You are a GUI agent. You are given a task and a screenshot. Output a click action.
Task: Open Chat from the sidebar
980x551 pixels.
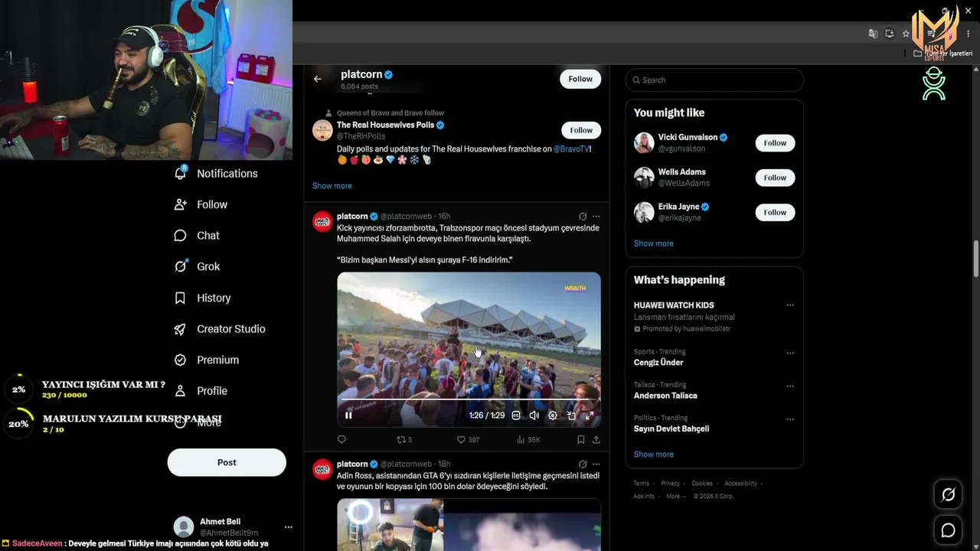coord(197,236)
